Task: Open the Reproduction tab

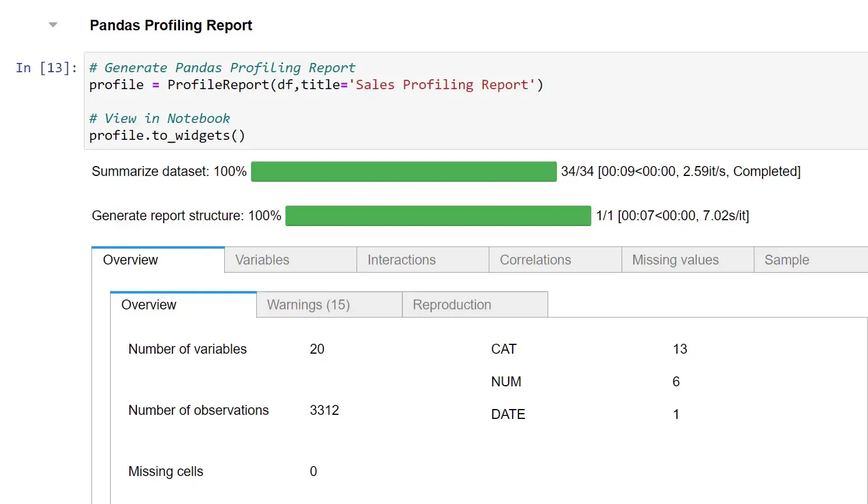Action: click(451, 304)
